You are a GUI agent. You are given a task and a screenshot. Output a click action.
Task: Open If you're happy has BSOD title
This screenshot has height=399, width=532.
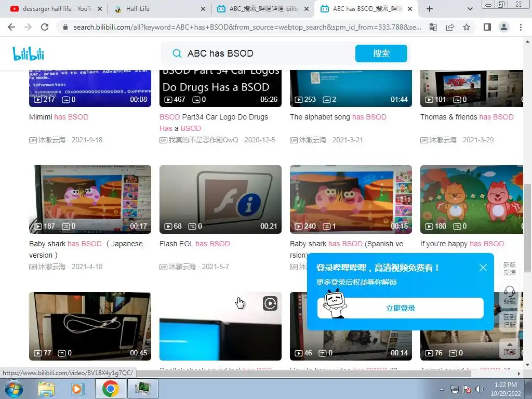[462, 244]
